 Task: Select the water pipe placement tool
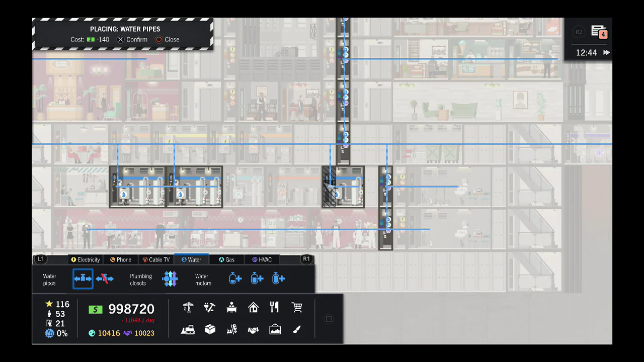coord(83,278)
